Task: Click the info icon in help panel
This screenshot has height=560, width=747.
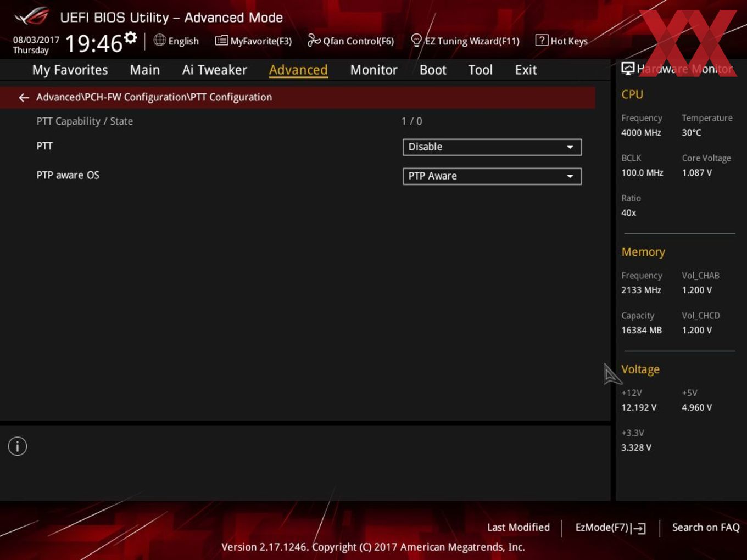Action: click(x=18, y=446)
